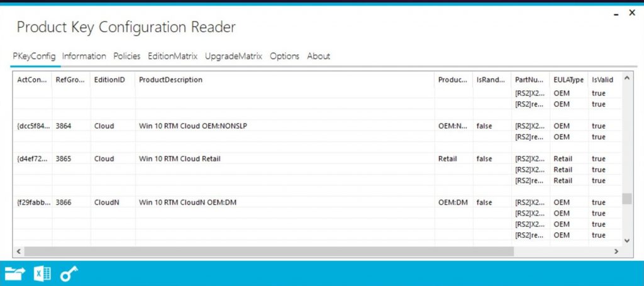The width and height of the screenshot is (644, 286).
Task: Click the Product Key Configuration Reader title
Action: (126, 28)
